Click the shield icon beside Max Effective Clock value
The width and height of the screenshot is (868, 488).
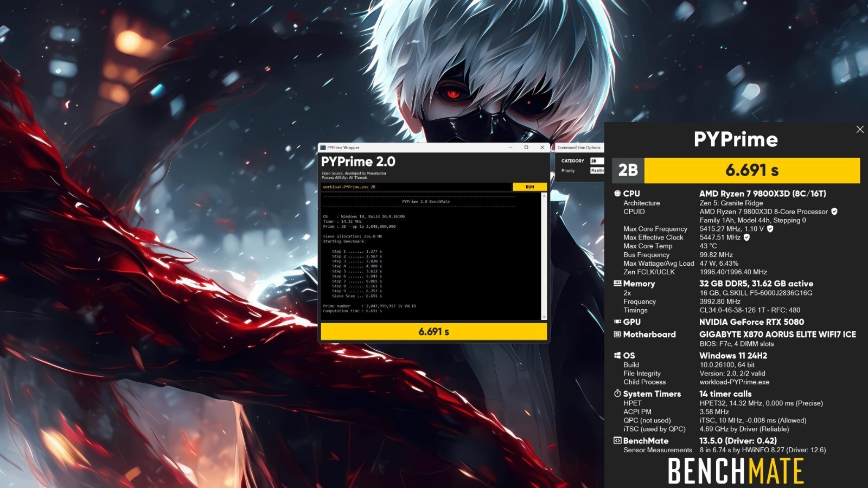[x=746, y=237]
